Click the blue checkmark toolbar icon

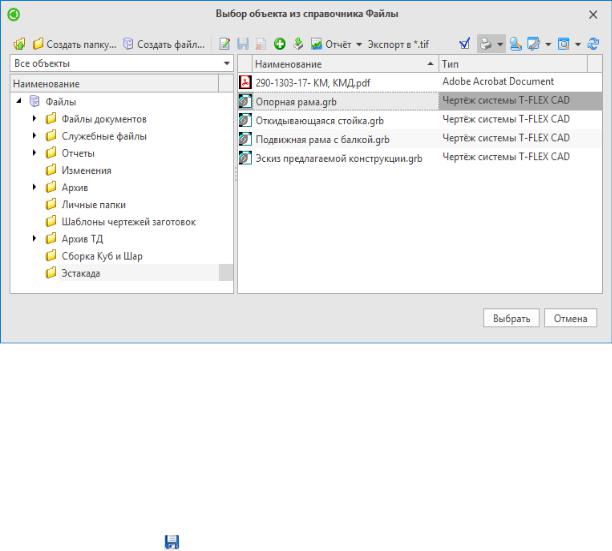tap(464, 44)
